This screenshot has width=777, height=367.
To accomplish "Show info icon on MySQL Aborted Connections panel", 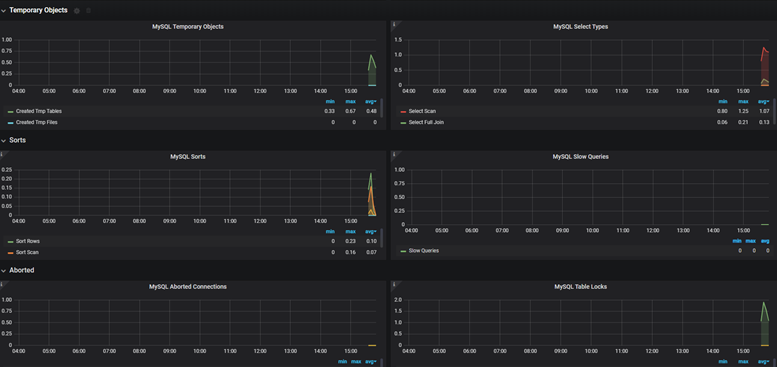I will [x=2, y=284].
